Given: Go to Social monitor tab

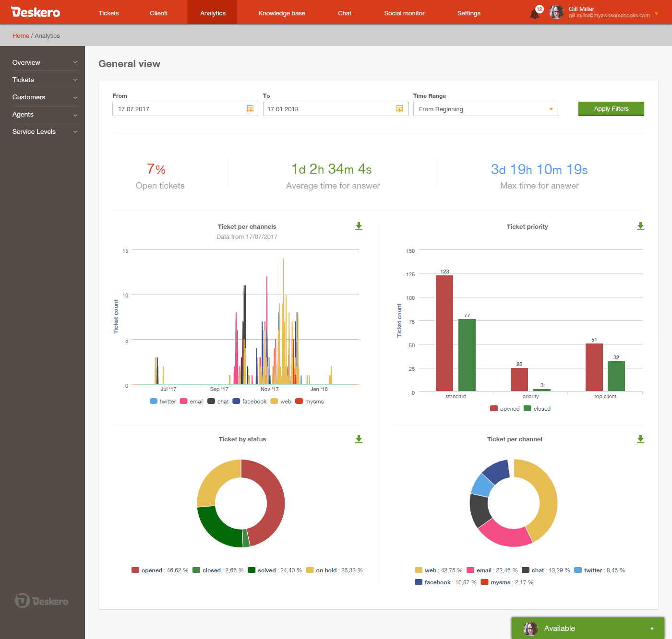Looking at the screenshot, I should (x=404, y=13).
